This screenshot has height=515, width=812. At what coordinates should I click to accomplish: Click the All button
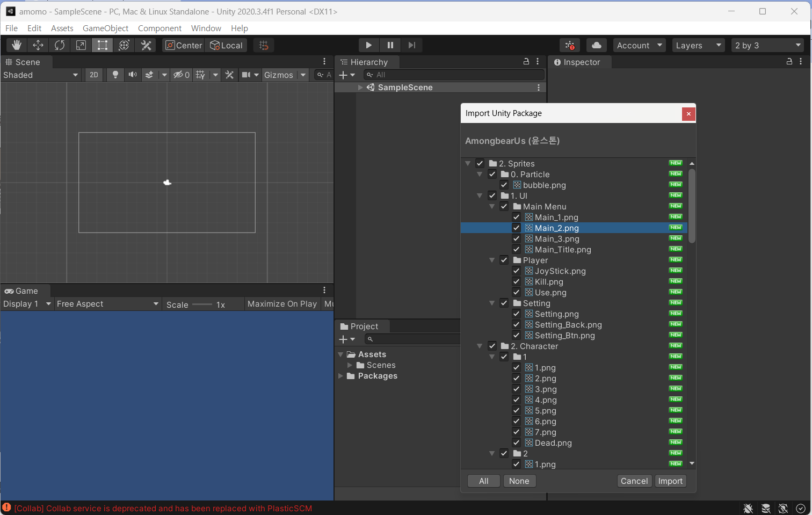pos(484,481)
